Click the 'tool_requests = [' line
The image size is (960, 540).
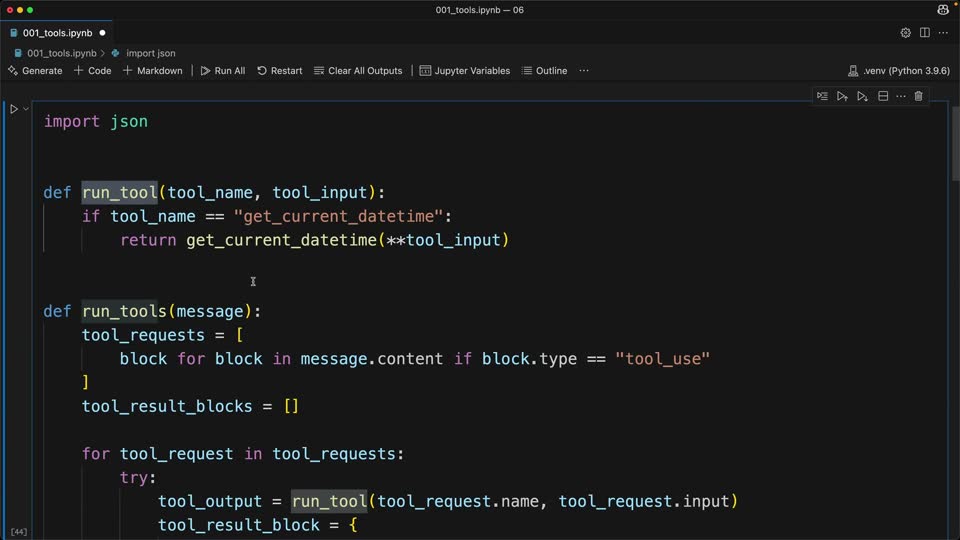point(162,335)
